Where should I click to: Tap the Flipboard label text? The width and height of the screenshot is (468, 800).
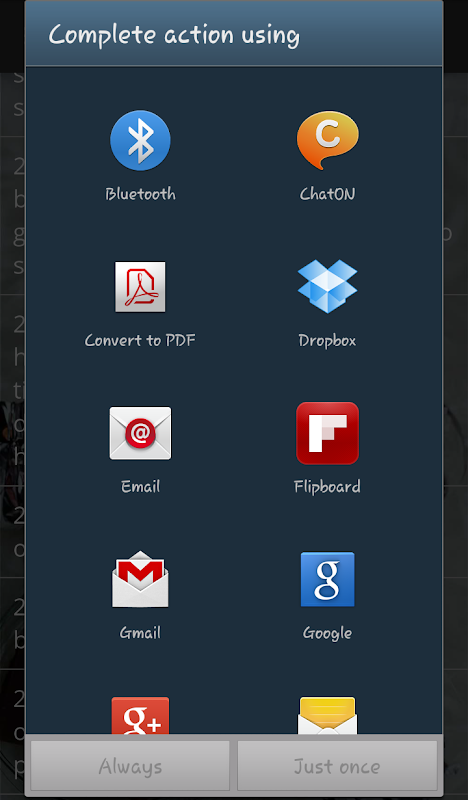[328, 487]
